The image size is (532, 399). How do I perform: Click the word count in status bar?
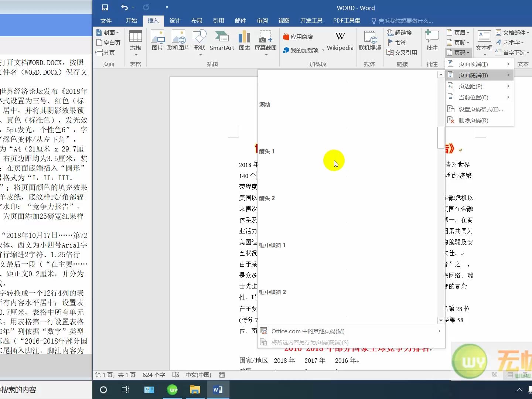point(154,375)
